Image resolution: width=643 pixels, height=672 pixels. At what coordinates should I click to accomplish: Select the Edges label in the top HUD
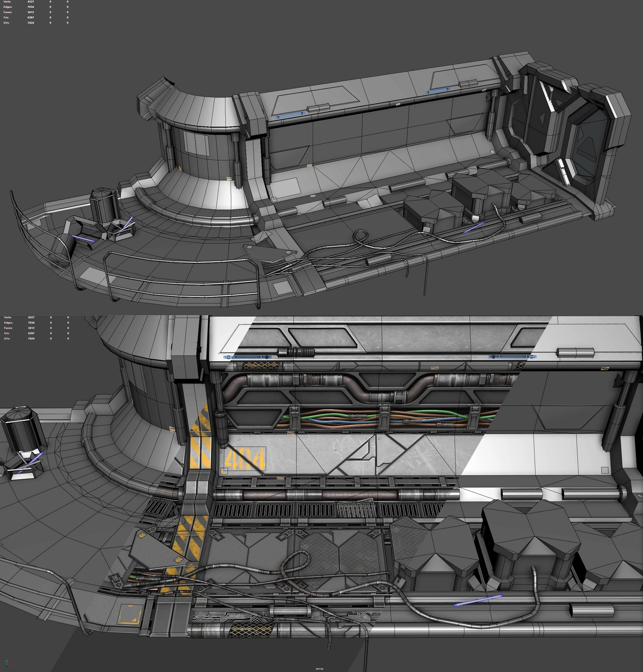coord(8,7)
